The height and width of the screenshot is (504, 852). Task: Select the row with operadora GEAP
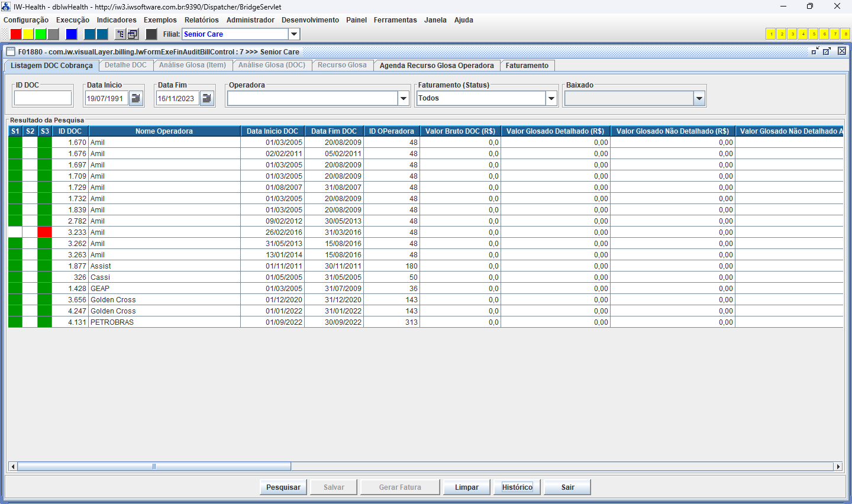425,289
